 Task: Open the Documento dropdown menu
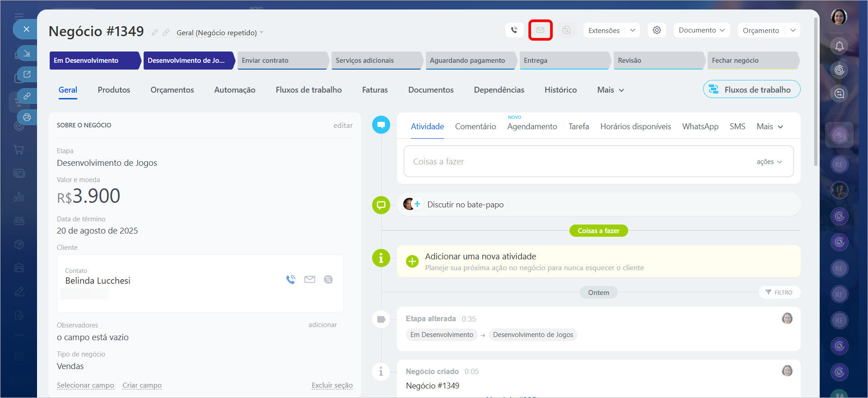701,30
